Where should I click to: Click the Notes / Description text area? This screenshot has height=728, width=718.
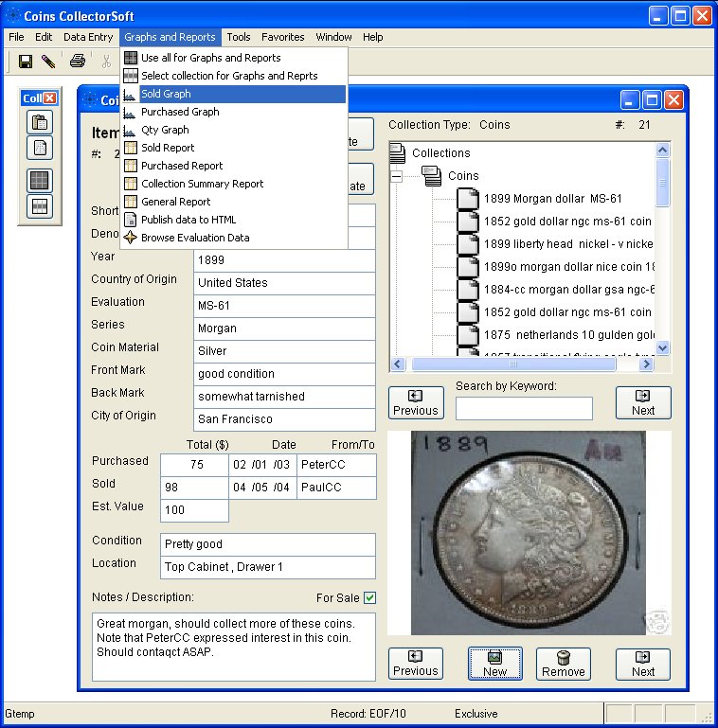234,647
